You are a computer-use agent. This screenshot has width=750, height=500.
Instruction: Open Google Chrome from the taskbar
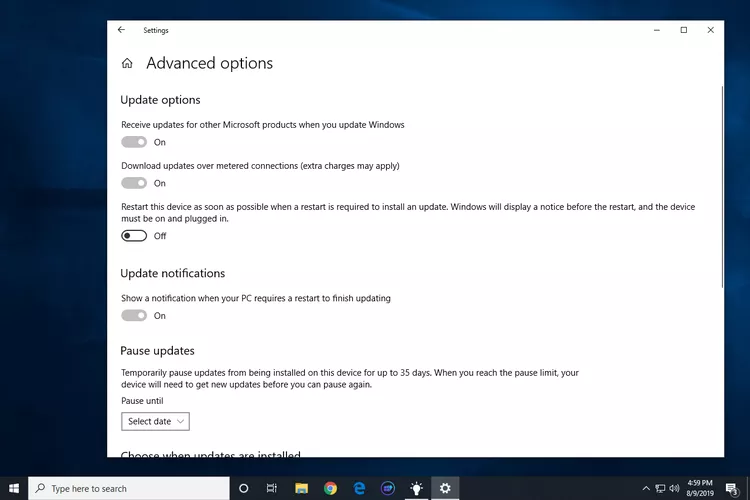(330, 488)
